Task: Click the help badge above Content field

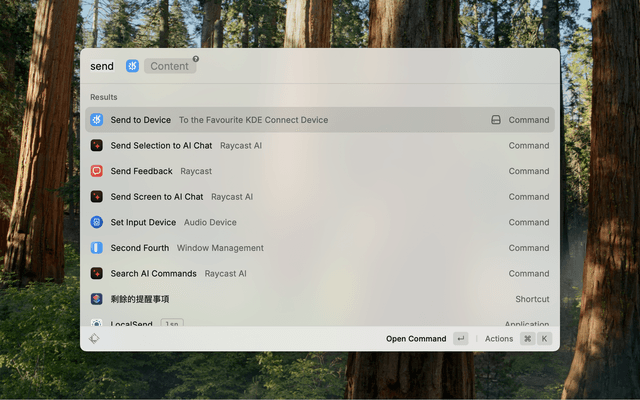Action: tap(196, 59)
